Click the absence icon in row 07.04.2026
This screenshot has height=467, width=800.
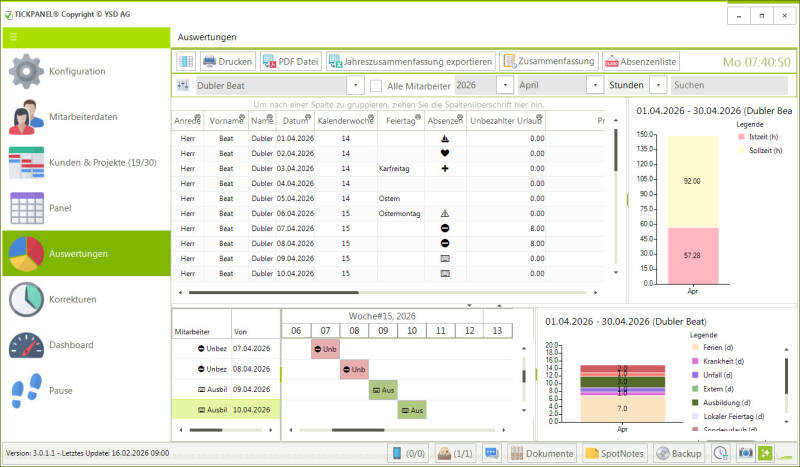tap(445, 228)
